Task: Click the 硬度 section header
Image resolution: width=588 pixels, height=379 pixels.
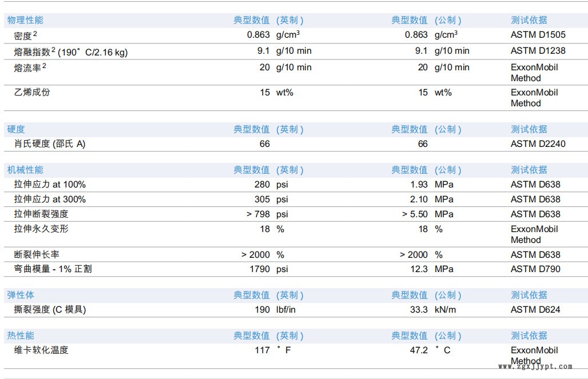Action: coord(16,129)
